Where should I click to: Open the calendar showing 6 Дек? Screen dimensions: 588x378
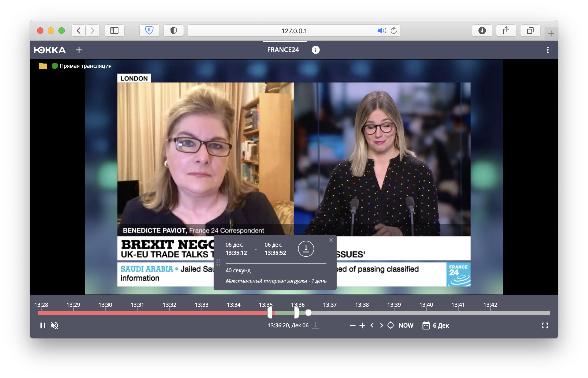[x=436, y=325]
